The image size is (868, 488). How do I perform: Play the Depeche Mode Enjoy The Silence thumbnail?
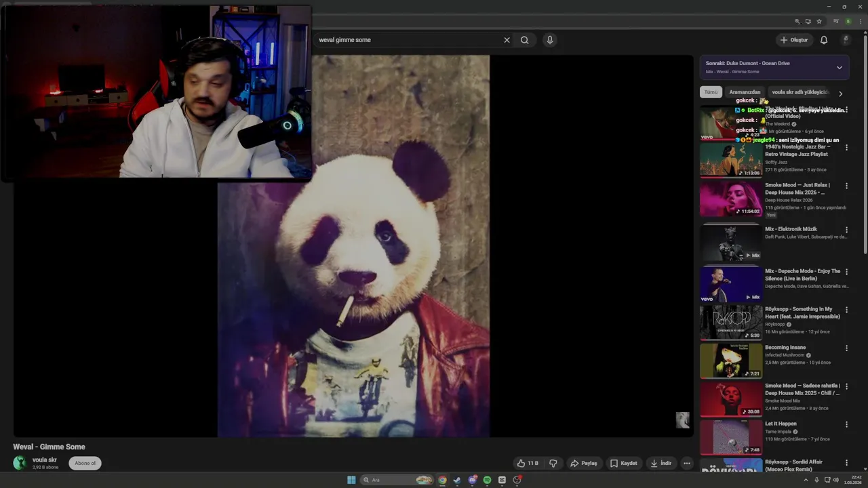pyautogui.click(x=731, y=285)
